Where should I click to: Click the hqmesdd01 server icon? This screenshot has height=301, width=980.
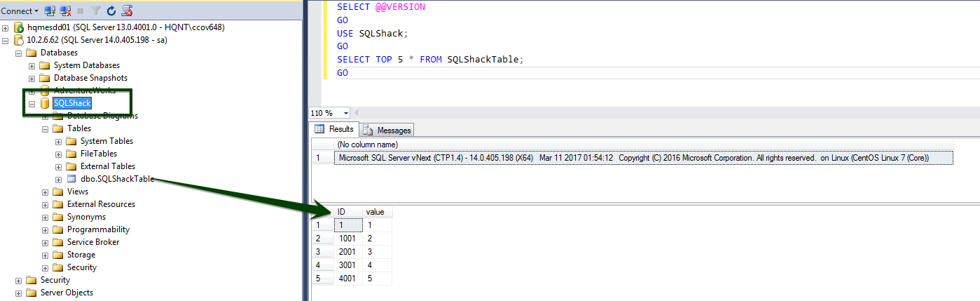point(19,27)
